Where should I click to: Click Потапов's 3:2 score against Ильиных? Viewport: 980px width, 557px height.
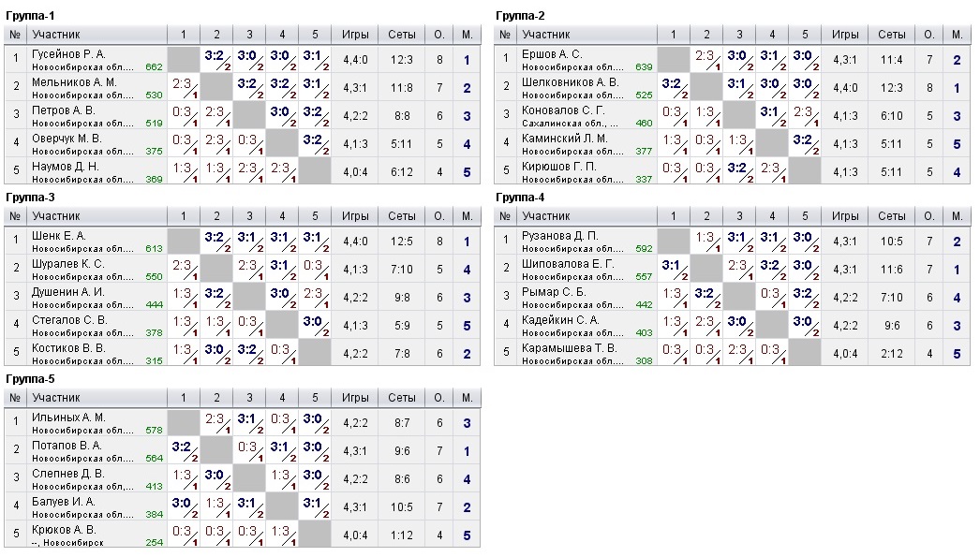184,450
